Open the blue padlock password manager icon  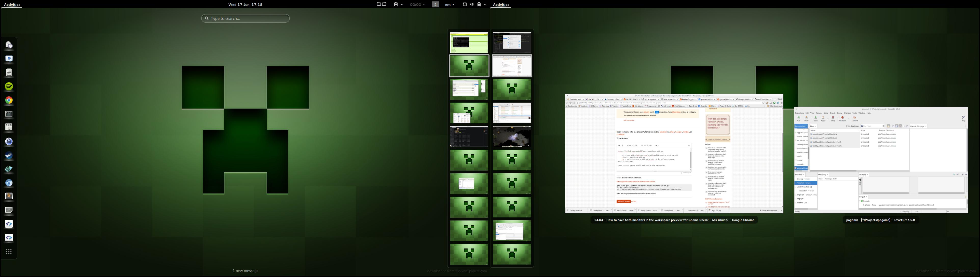[x=9, y=141]
